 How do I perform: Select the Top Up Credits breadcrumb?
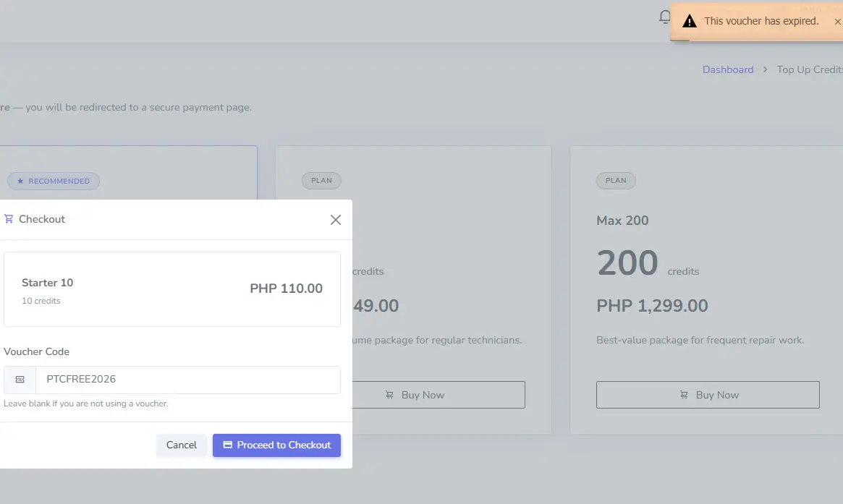coord(810,70)
